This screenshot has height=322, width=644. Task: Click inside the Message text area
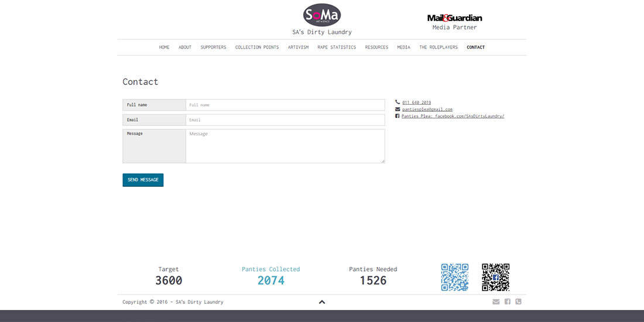pyautogui.click(x=285, y=146)
